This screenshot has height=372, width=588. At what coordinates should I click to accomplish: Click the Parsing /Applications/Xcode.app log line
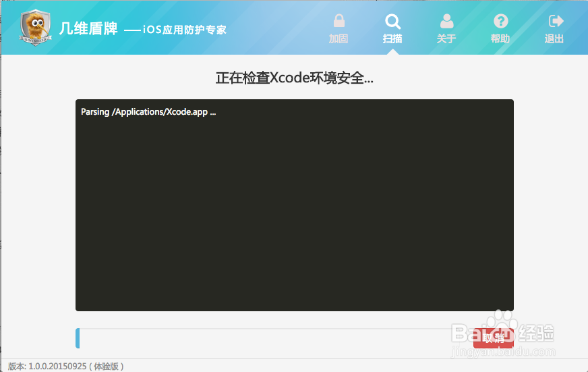pyautogui.click(x=148, y=112)
